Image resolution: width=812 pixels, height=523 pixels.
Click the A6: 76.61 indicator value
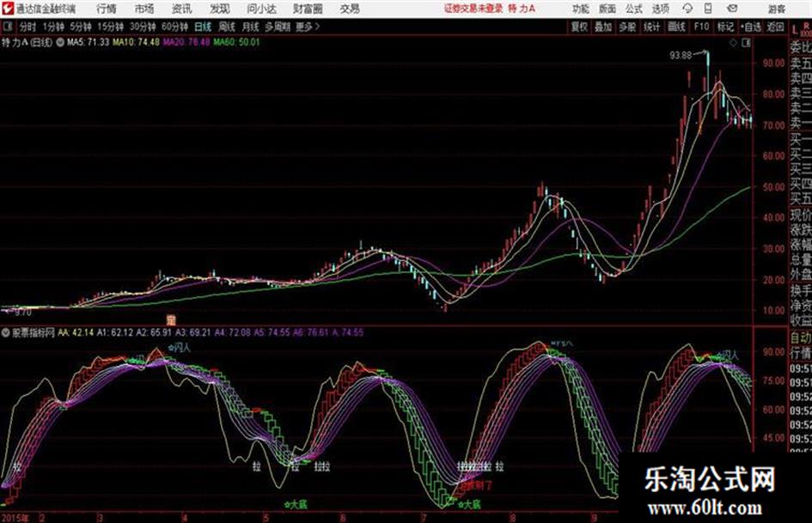(311, 332)
